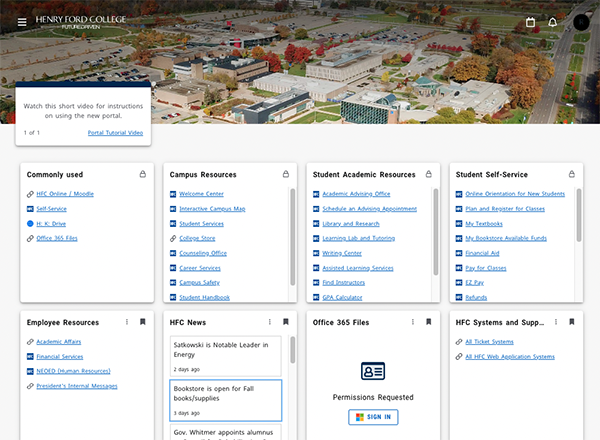
Task: Toggle bookmark on HFC Systems and Support card
Action: point(572,322)
